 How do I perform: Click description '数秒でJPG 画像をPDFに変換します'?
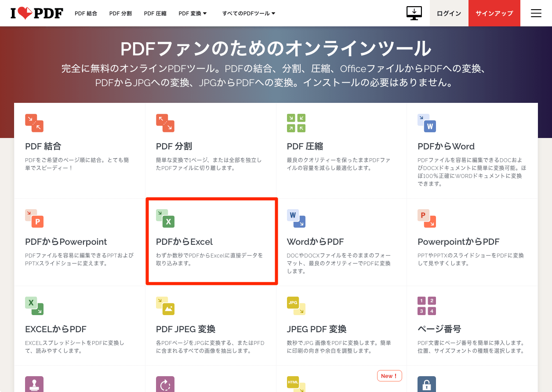pyautogui.click(x=331, y=343)
